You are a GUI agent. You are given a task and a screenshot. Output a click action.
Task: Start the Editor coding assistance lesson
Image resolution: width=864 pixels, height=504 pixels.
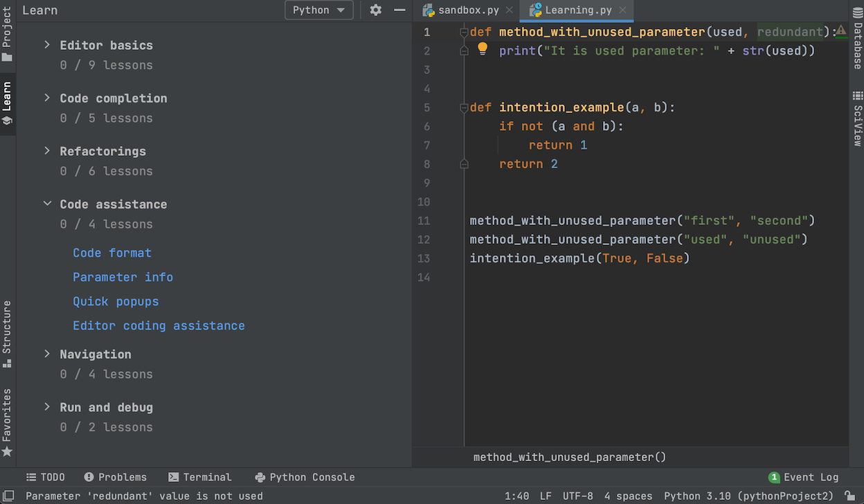[x=159, y=325]
